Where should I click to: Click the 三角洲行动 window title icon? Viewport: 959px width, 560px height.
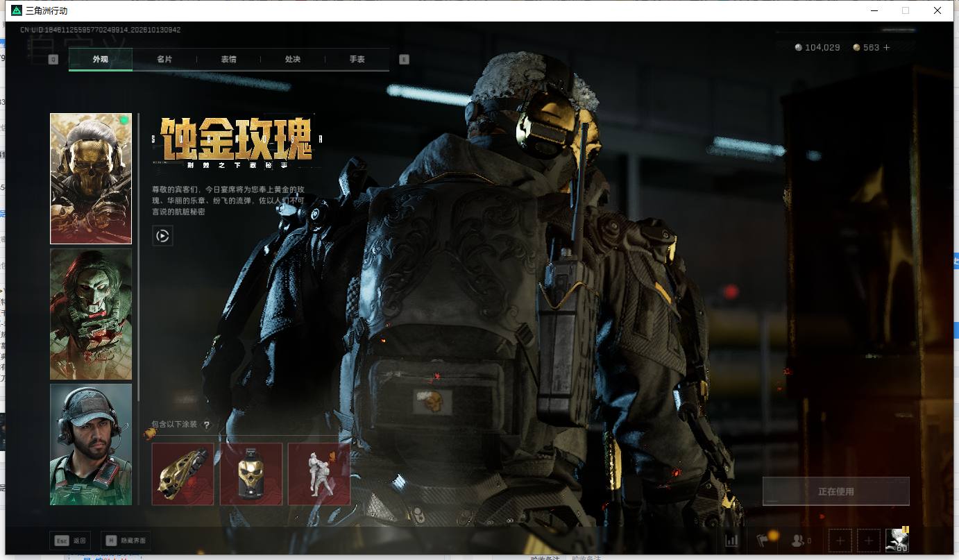17,10
